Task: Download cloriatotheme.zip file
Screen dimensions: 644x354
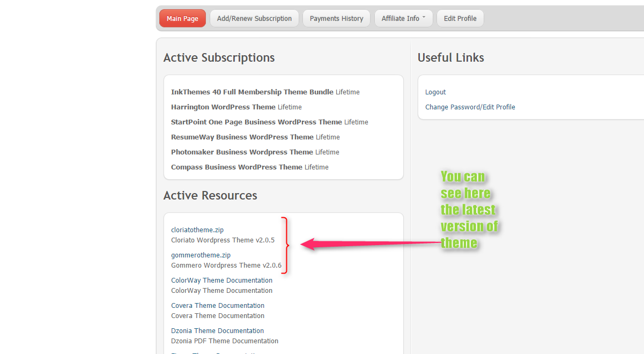Action: click(197, 230)
